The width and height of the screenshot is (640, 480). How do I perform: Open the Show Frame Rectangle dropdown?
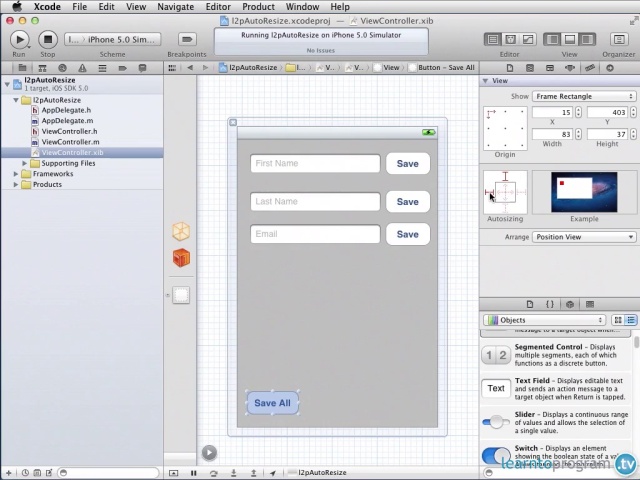pyautogui.click(x=584, y=97)
